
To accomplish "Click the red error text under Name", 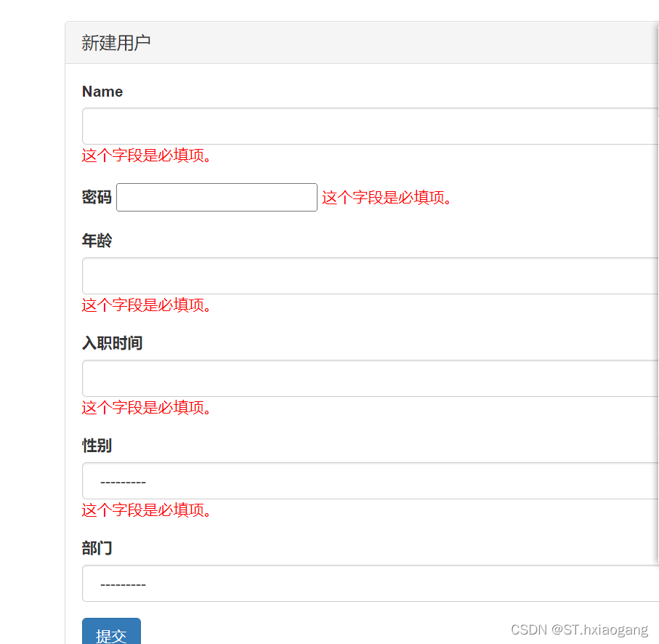I will pyautogui.click(x=147, y=156).
